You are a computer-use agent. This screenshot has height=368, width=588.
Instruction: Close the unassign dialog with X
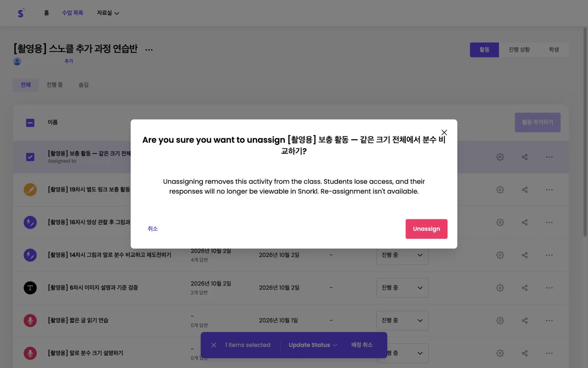pyautogui.click(x=444, y=132)
